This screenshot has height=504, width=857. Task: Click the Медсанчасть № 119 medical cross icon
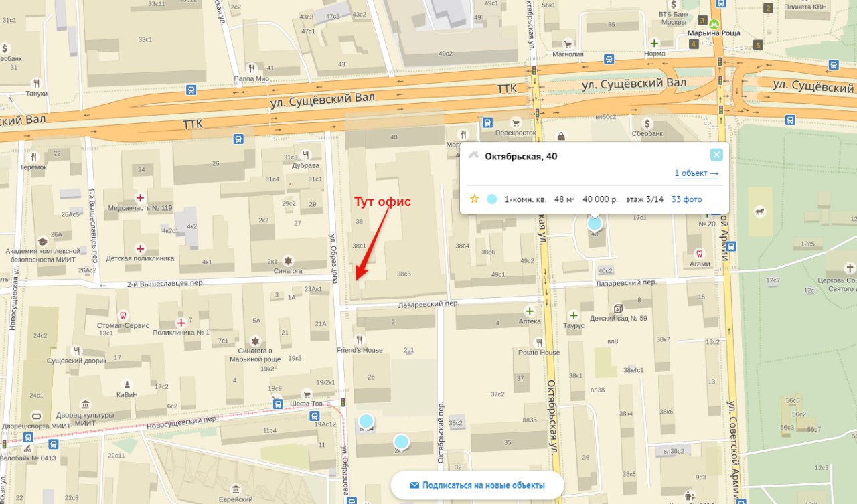click(x=140, y=197)
